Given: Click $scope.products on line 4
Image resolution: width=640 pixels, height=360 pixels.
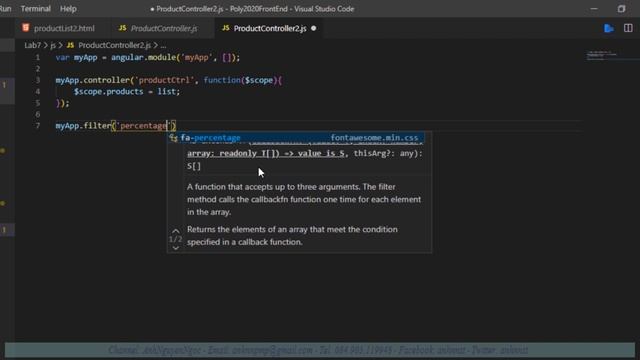Looking at the screenshot, I should tap(108, 92).
